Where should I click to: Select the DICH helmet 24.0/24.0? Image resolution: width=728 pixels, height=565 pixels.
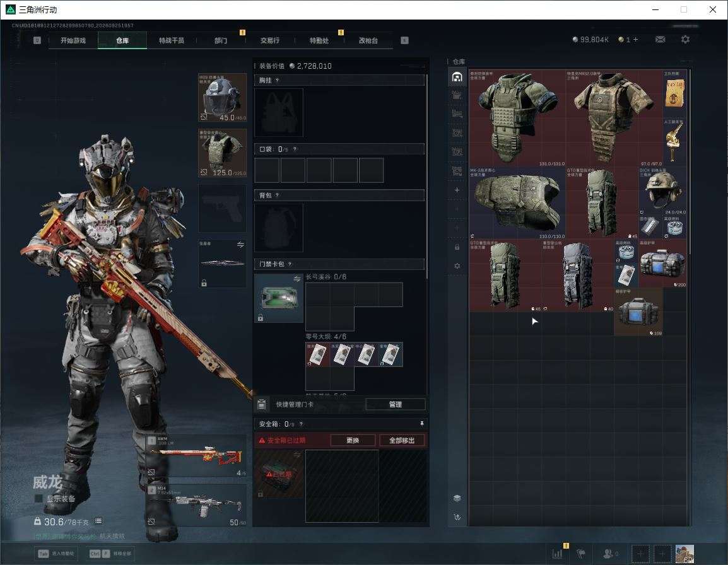coord(662,191)
